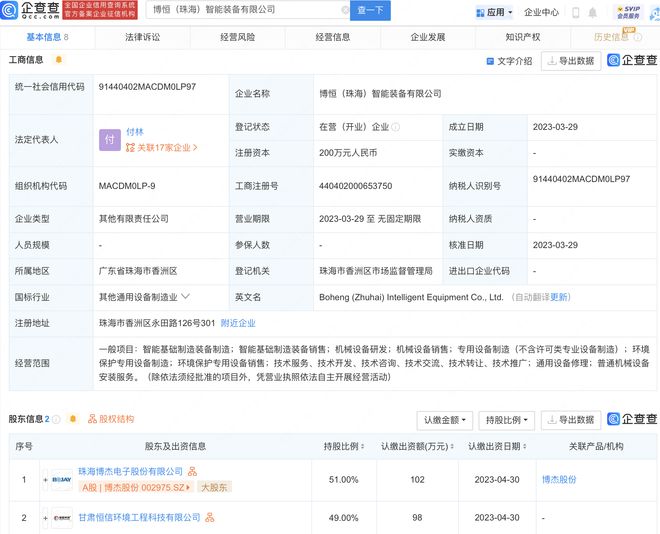Switch to the 知识产权 tab

tap(523, 37)
